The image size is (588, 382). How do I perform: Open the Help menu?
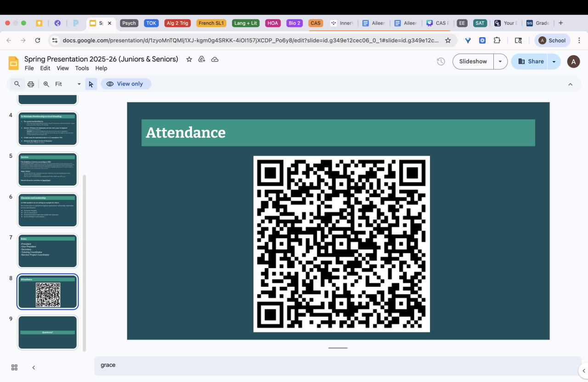[x=101, y=68]
